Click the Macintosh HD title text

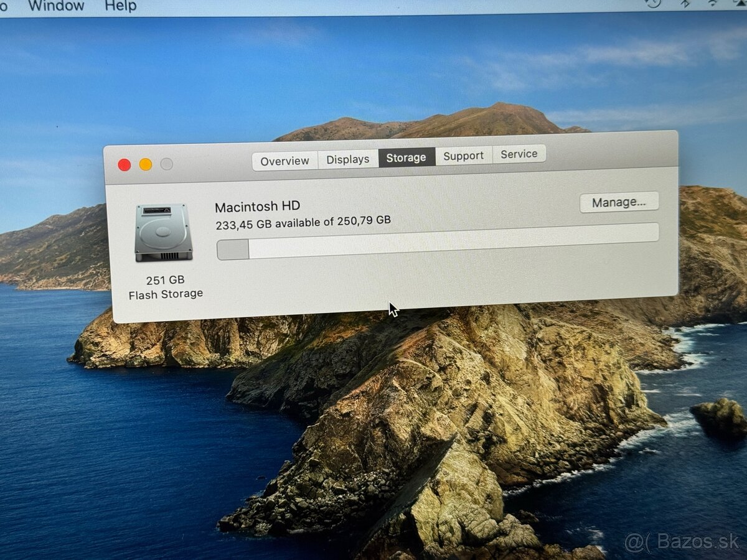tap(257, 205)
